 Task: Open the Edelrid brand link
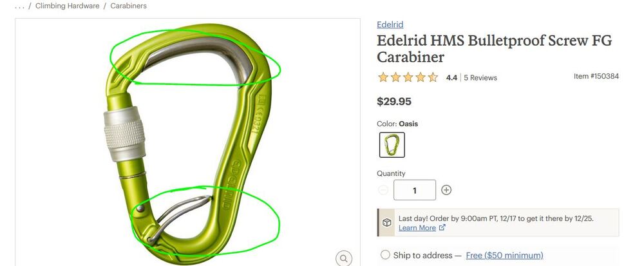tap(390, 24)
